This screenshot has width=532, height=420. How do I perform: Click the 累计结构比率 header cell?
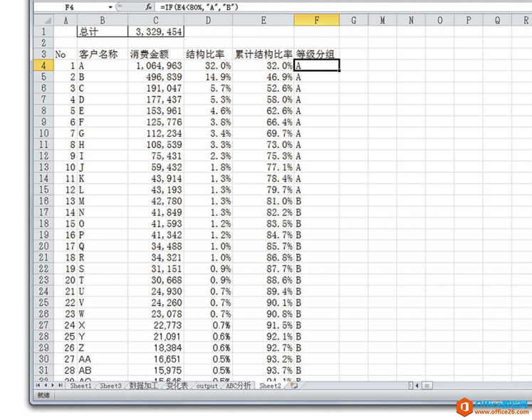click(x=264, y=54)
